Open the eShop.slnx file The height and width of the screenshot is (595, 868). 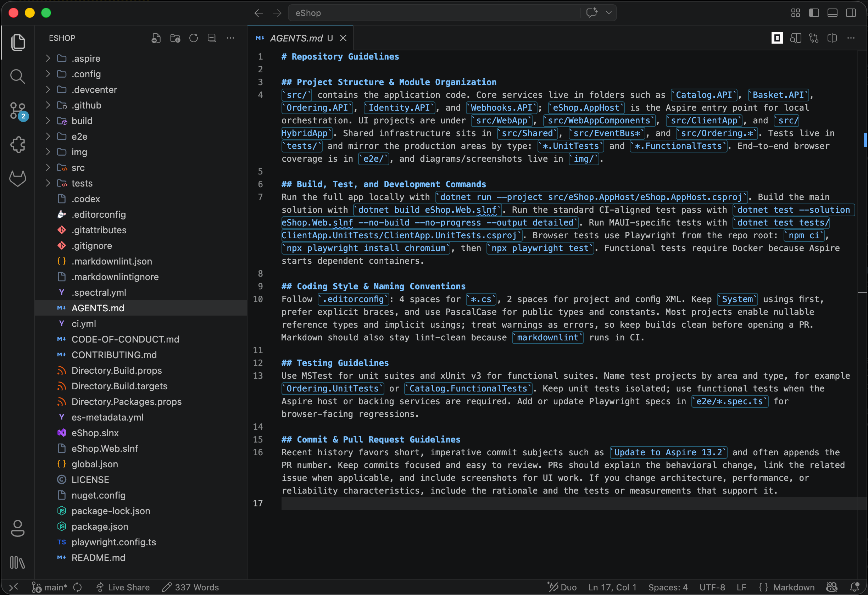[x=140, y=433]
